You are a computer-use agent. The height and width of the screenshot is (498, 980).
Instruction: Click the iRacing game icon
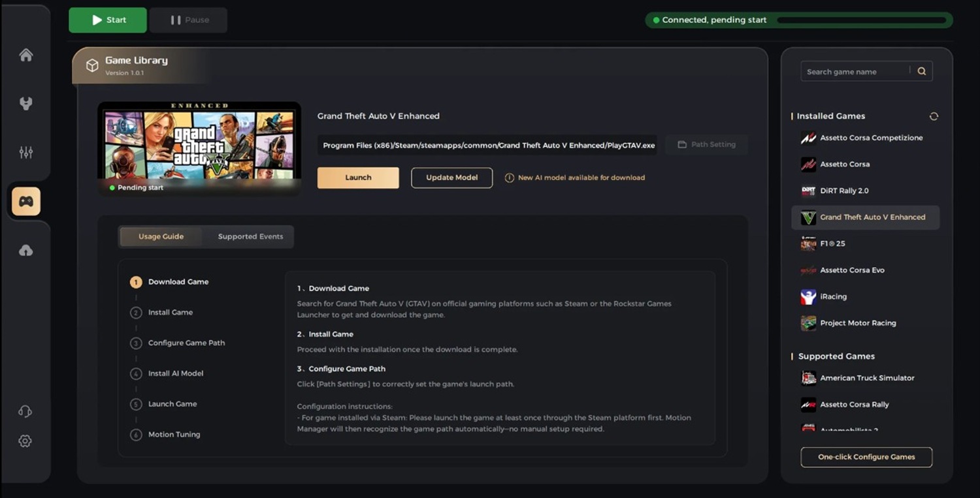(808, 296)
